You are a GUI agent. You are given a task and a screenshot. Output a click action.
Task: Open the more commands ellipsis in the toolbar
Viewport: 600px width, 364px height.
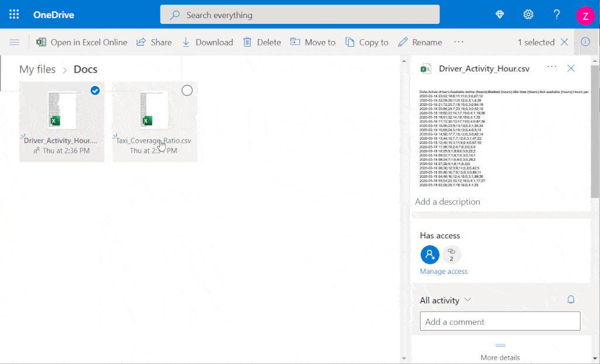coord(459,42)
